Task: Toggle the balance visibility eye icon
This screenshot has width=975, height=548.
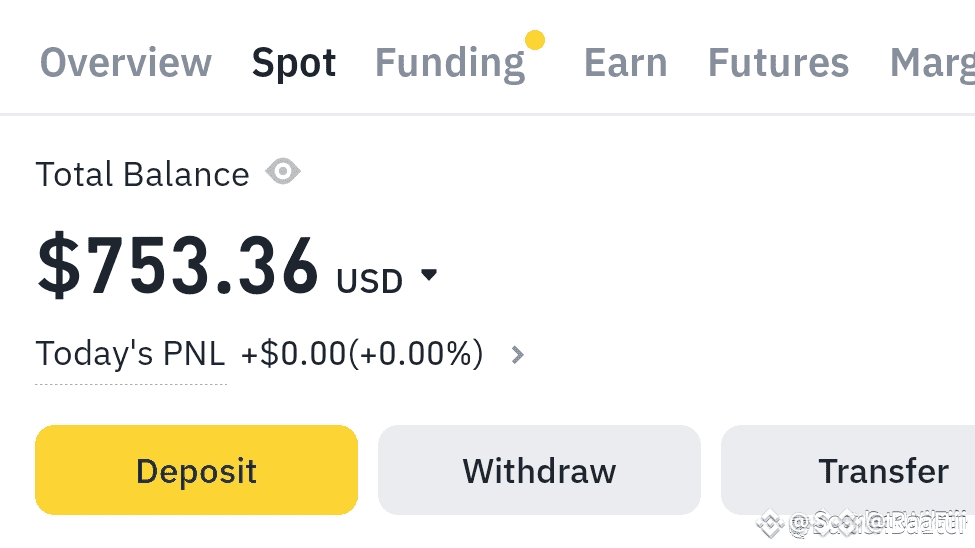Action: (x=283, y=173)
